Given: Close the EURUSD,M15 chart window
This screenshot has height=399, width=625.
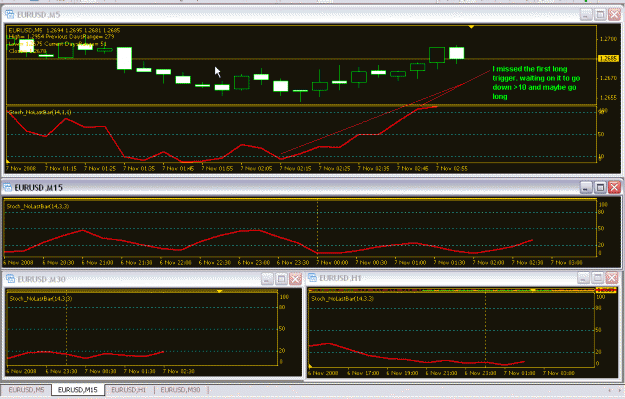Looking at the screenshot, I should [614, 187].
